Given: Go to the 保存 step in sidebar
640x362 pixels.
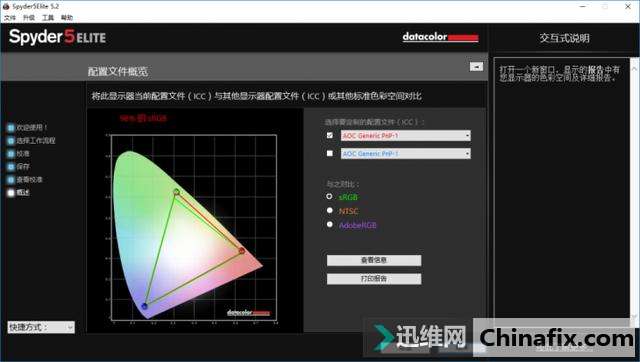Looking at the screenshot, I should point(18,167).
